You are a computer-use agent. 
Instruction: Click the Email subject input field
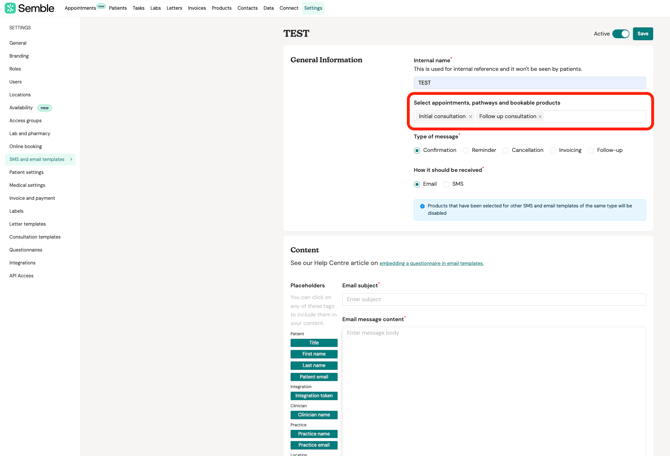[x=494, y=299]
